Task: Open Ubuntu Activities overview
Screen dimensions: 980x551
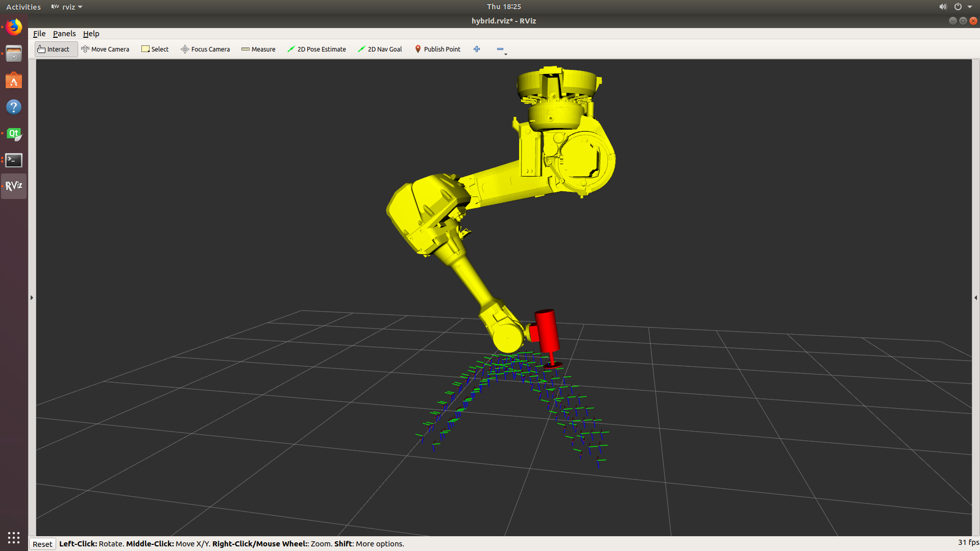Action: [23, 7]
